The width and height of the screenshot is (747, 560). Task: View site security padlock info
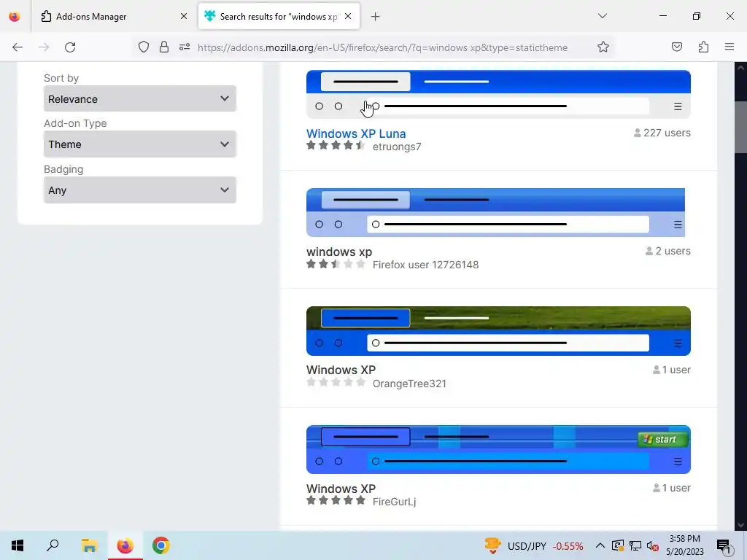click(x=164, y=47)
